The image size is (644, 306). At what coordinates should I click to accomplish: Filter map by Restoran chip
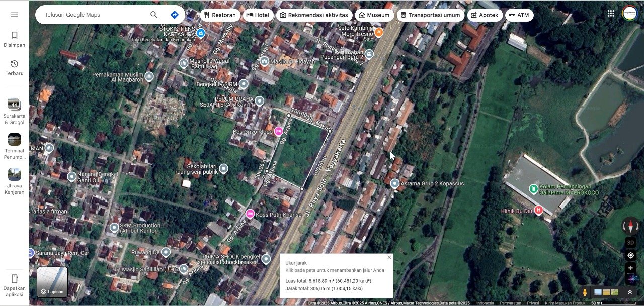click(220, 15)
